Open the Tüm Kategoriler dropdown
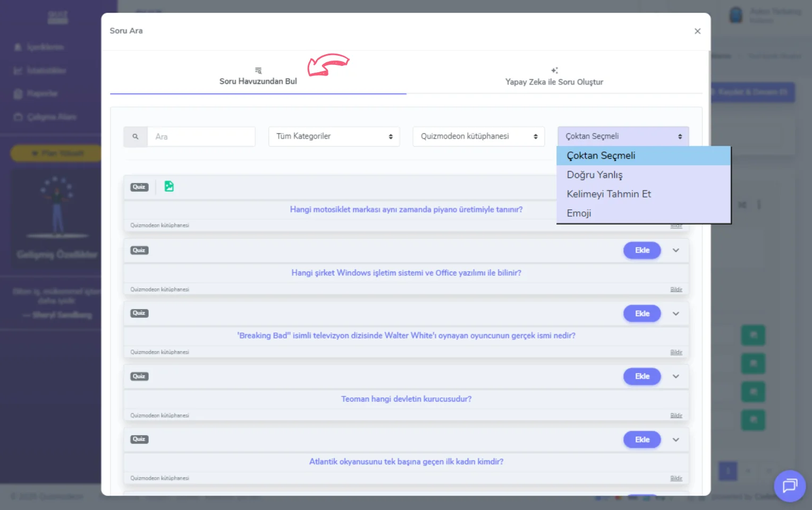Viewport: 812px width, 510px height. [334, 137]
